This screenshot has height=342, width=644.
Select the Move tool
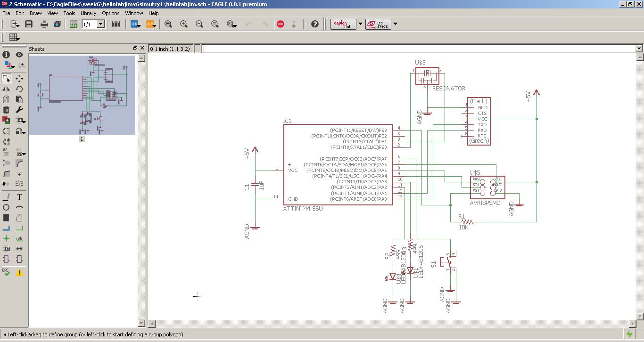click(19, 79)
